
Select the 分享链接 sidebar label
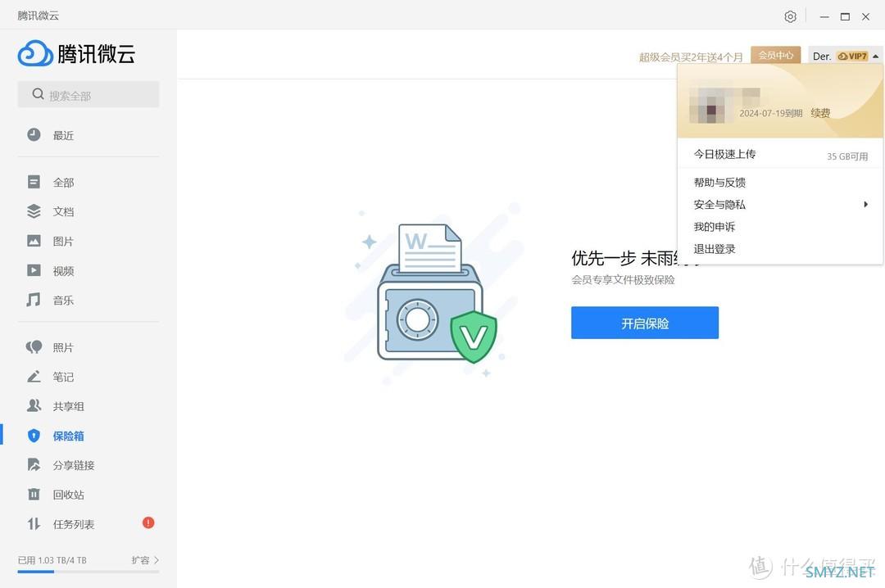(74, 465)
